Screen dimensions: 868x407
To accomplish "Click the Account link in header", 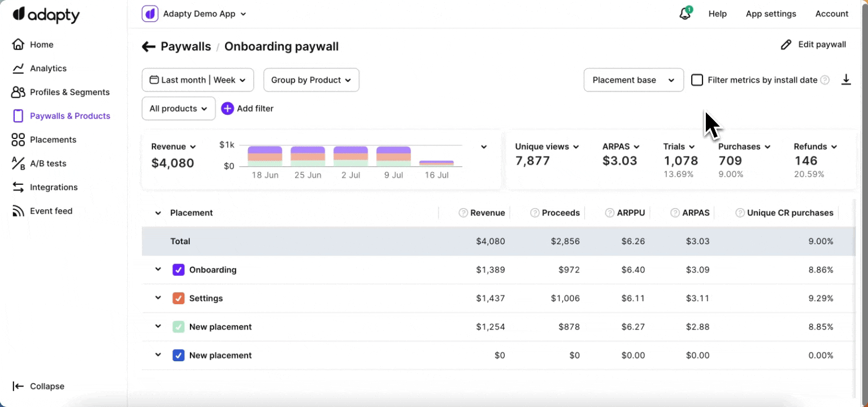I will coord(831,14).
